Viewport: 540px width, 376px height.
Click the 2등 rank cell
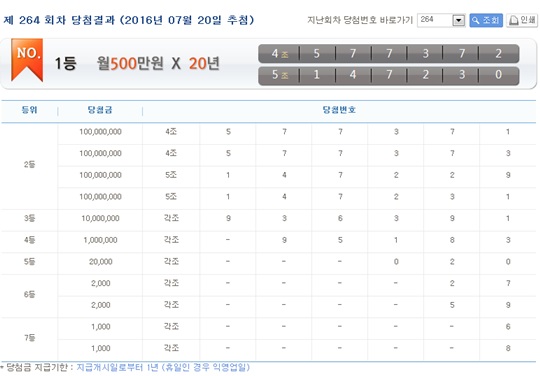[x=30, y=164]
